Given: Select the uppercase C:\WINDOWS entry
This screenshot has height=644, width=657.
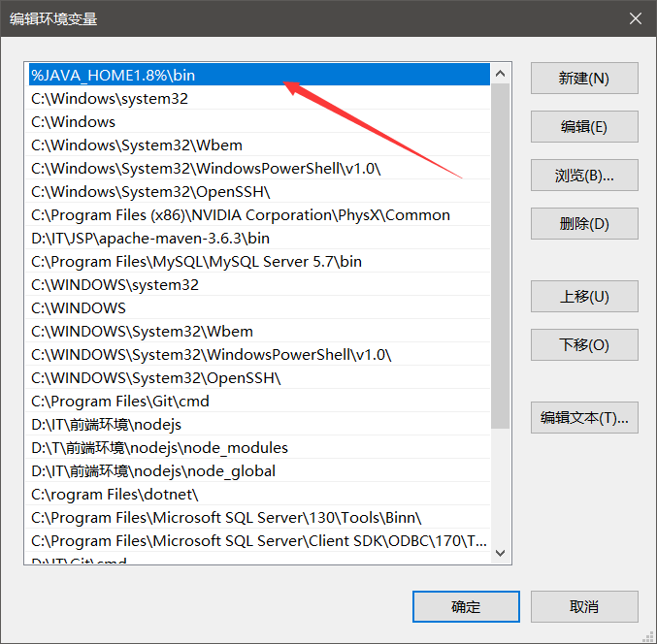Looking at the screenshot, I should (259, 307).
